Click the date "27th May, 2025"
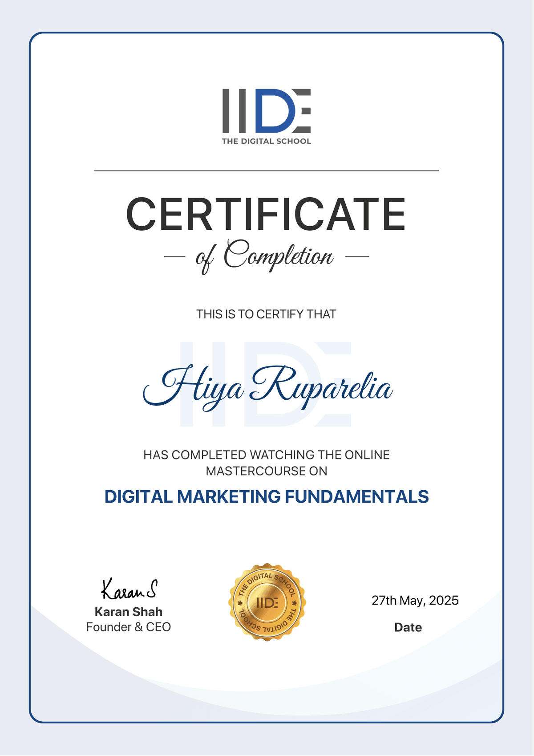Screen dimensions: 534x756 point(415,601)
